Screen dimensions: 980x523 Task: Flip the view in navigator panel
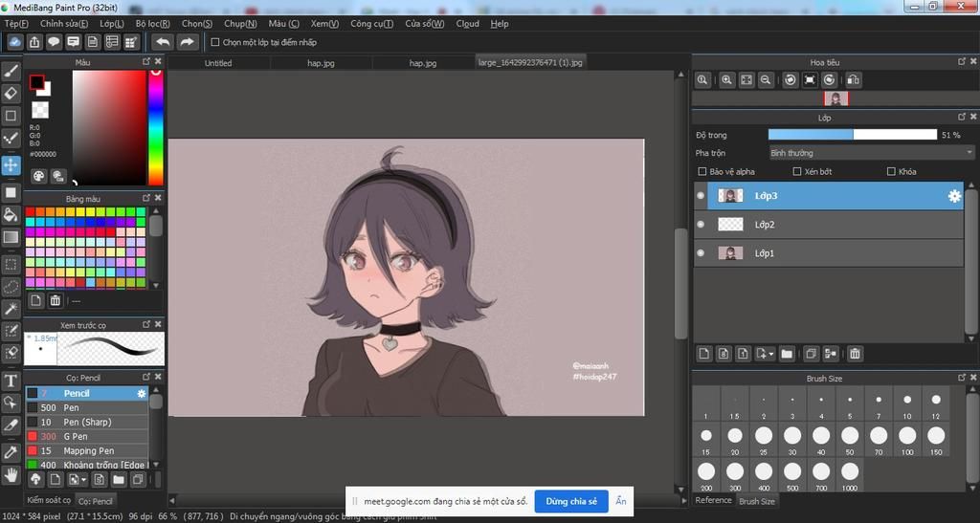click(x=853, y=80)
